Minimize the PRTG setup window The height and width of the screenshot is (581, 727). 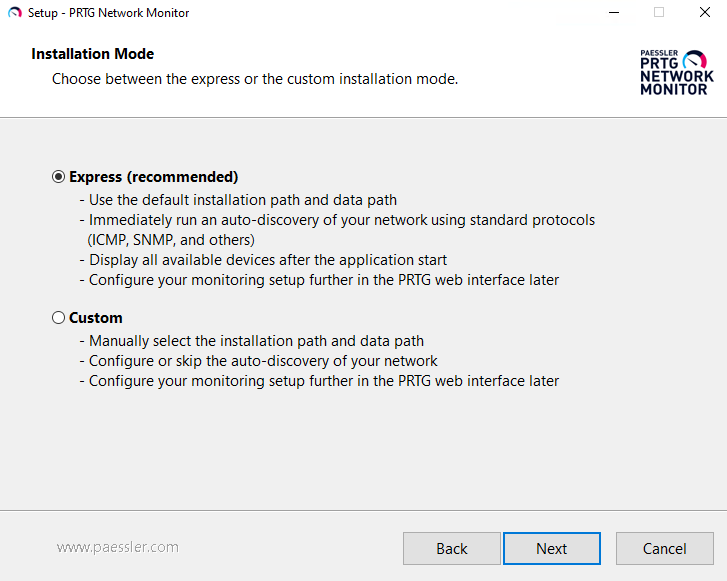click(612, 13)
